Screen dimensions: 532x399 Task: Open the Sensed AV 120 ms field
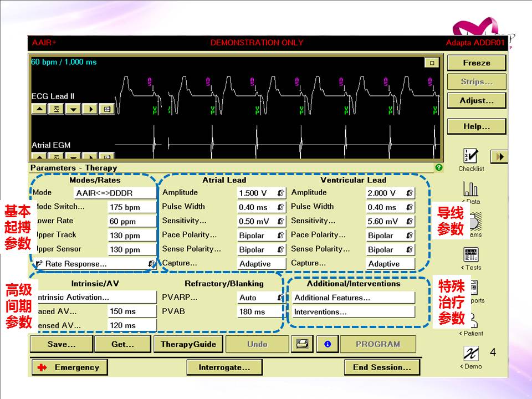point(132,326)
